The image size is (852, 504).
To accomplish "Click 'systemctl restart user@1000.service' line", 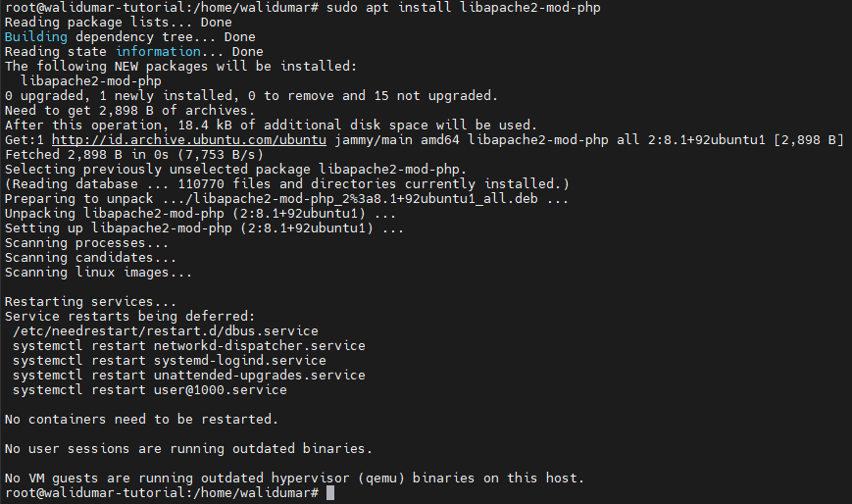I will click(150, 389).
